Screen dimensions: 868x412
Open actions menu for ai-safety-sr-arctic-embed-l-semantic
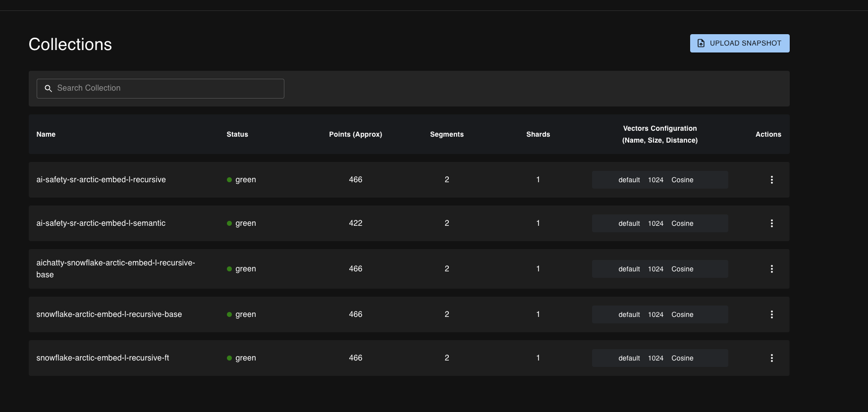(771, 223)
